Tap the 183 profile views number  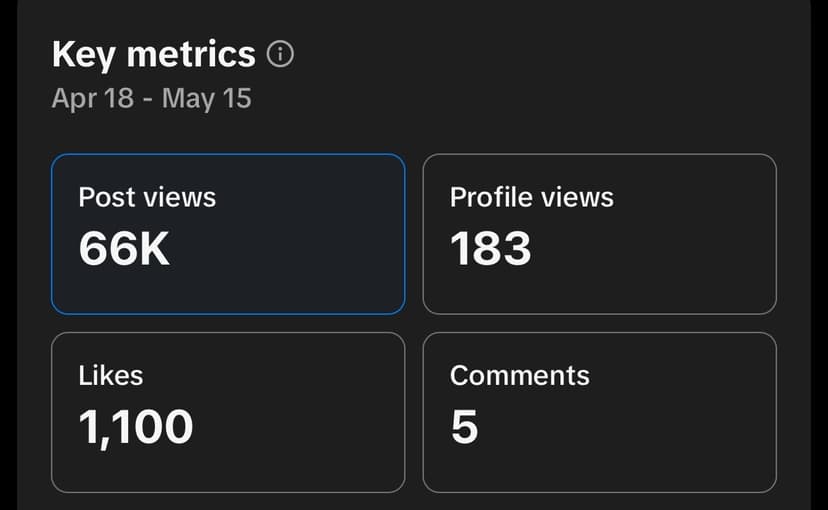(490, 249)
